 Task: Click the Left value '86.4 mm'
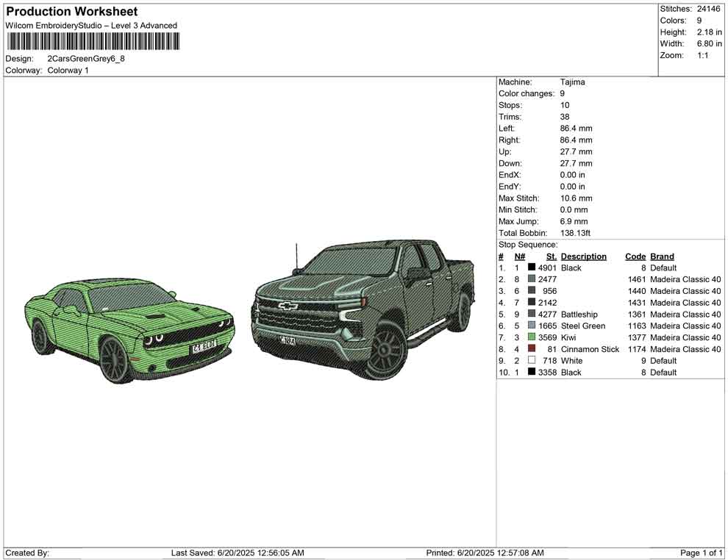click(x=577, y=129)
